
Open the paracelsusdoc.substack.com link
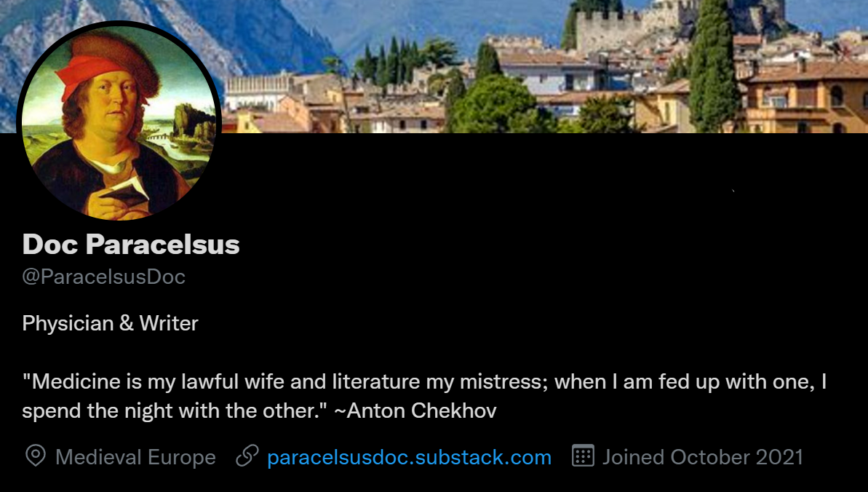[x=409, y=457]
